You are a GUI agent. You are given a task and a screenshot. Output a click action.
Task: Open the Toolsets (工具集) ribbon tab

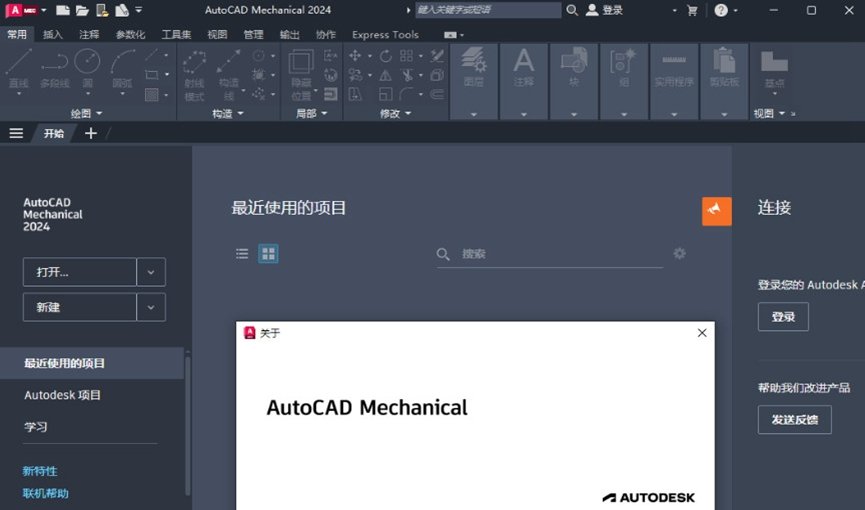pos(176,34)
